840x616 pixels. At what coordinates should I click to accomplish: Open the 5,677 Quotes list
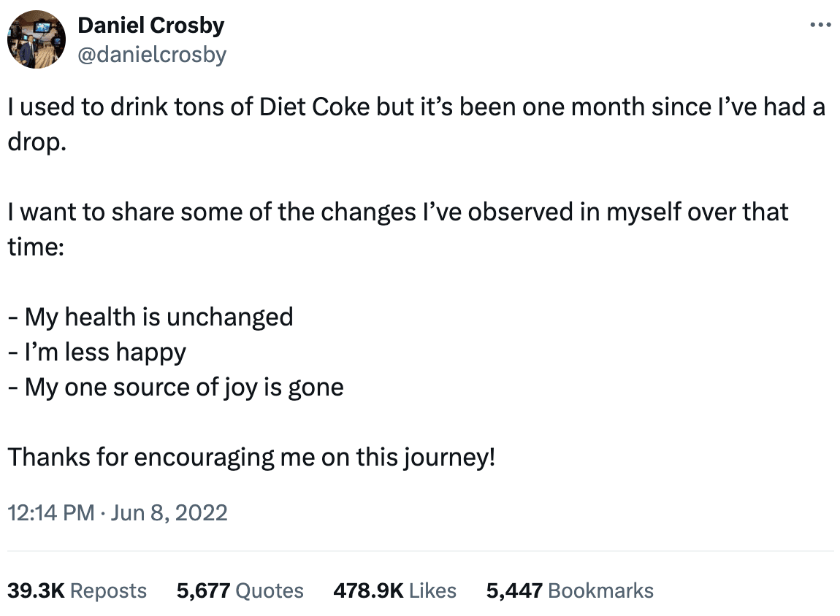pyautogui.click(x=240, y=590)
